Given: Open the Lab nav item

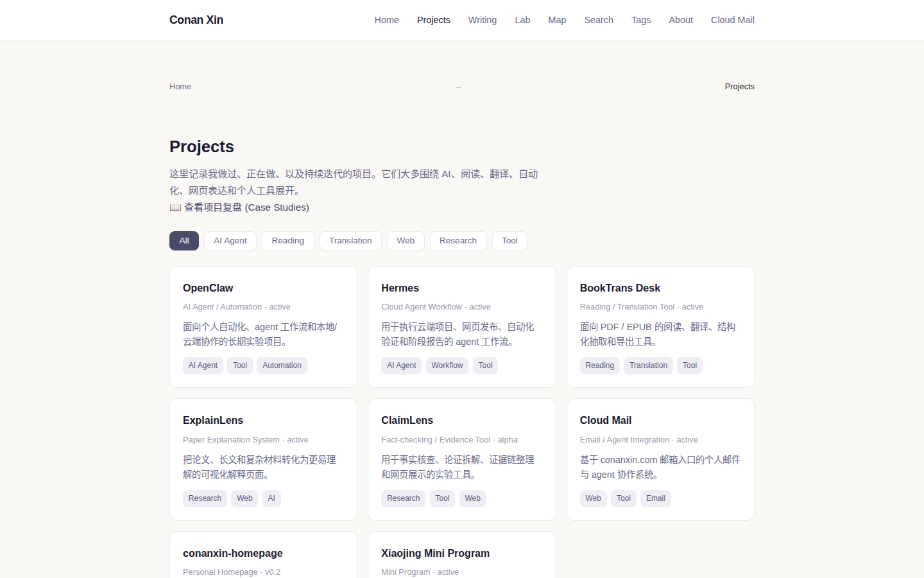Looking at the screenshot, I should click(x=522, y=20).
